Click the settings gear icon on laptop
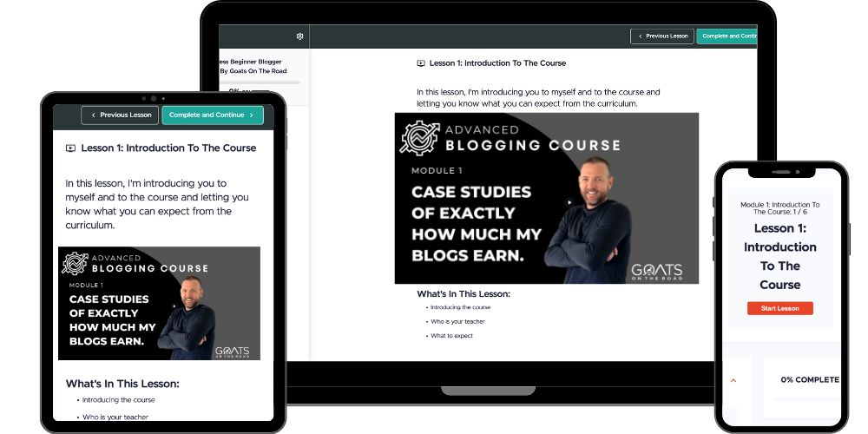 pos(299,36)
